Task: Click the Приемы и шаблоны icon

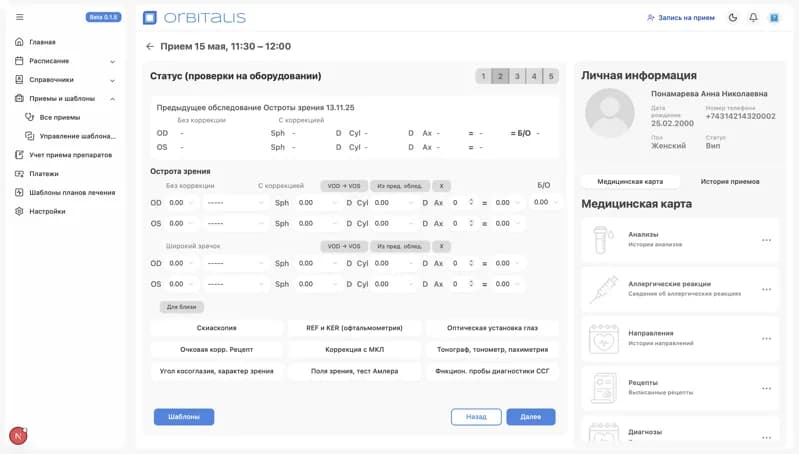Action: tap(19, 98)
